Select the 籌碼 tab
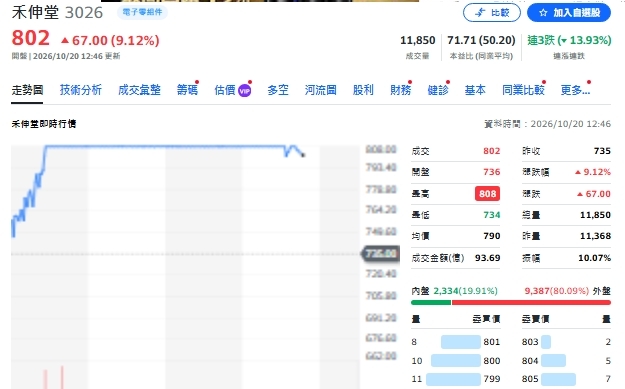Screen dimensions: 625x389 coord(187,90)
